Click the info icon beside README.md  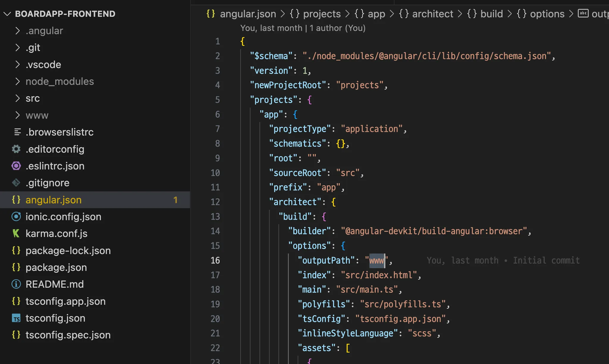point(16,284)
